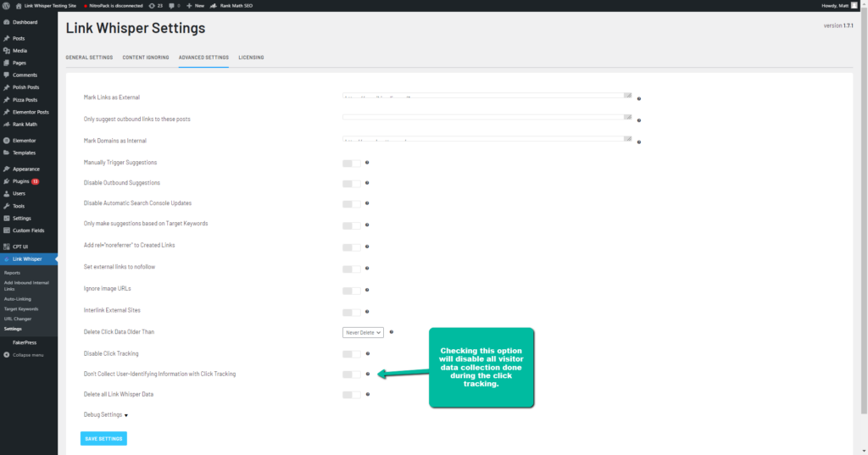
Task: Toggle Don't Collect User-Identifying Information switch
Action: pos(351,375)
